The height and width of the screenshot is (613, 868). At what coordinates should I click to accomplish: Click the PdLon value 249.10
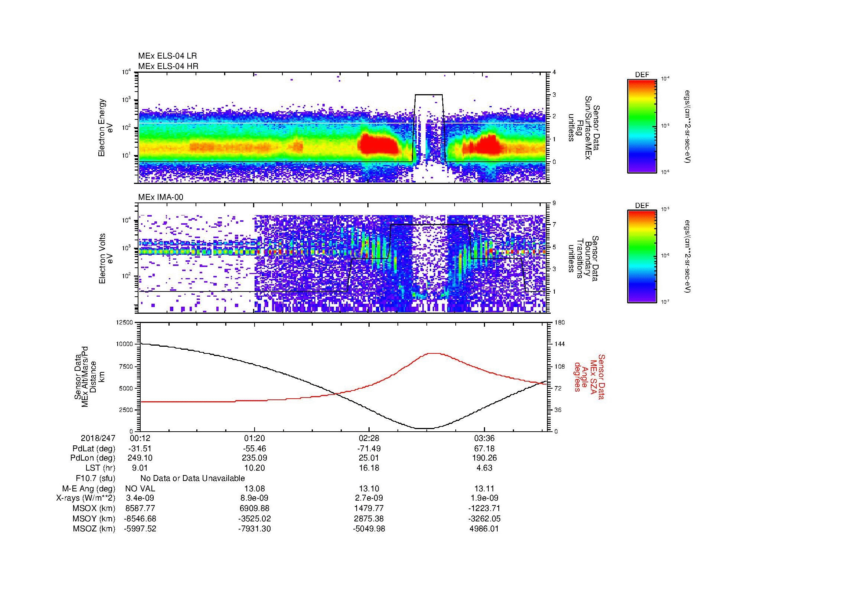coord(140,458)
